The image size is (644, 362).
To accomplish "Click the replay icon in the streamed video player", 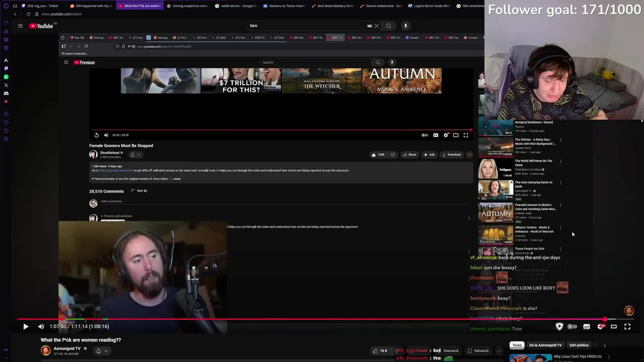I will pos(97,135).
